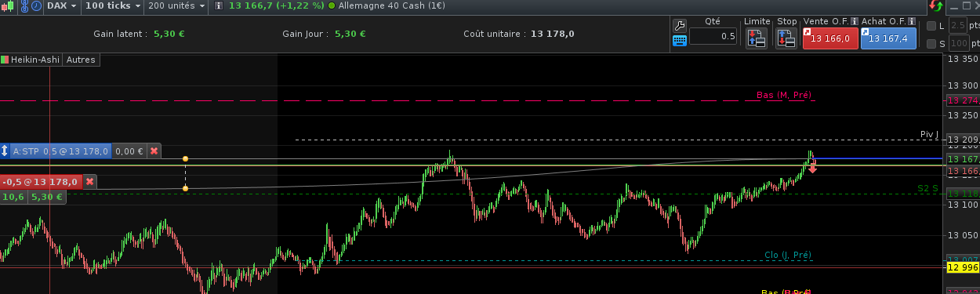Place a Limite order via its icon
The image size is (980, 294).
click(x=757, y=38)
